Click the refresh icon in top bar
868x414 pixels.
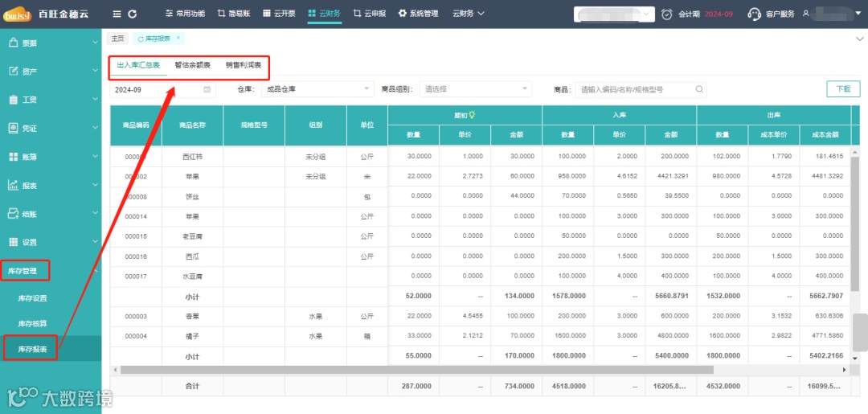pyautogui.click(x=133, y=14)
